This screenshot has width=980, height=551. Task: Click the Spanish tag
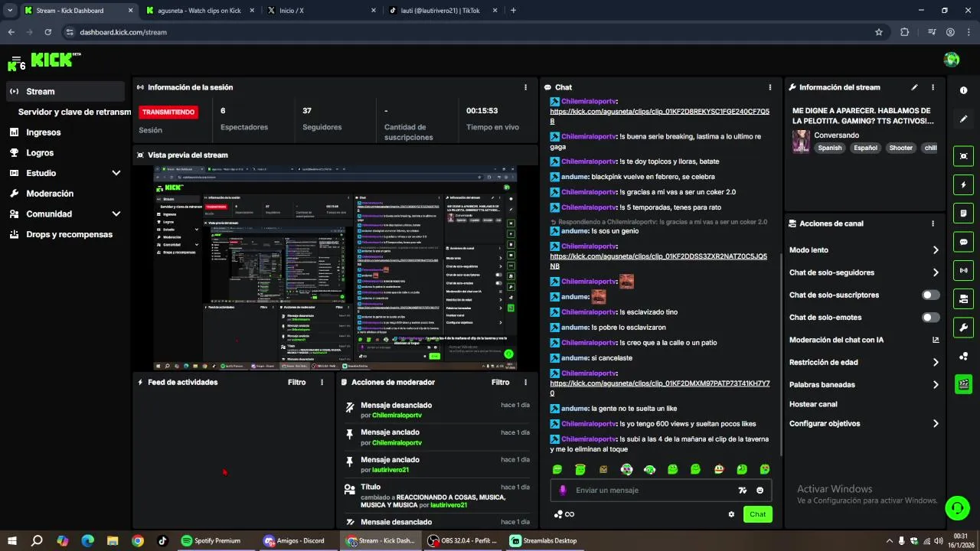829,148
